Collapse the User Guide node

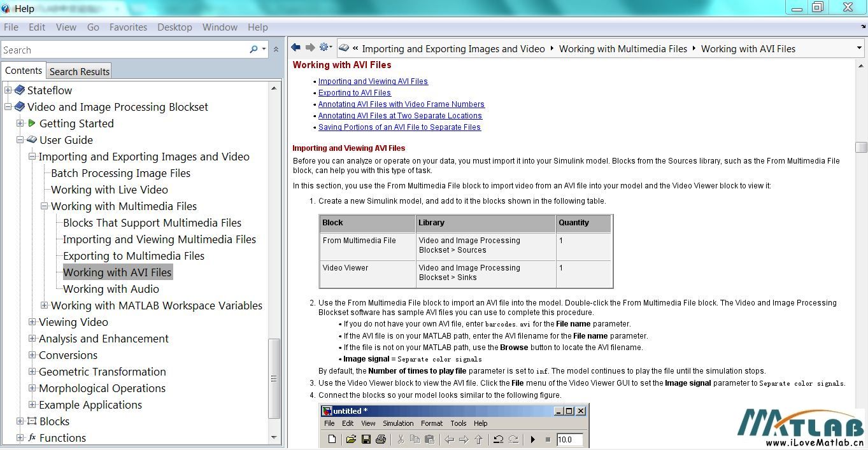pyautogui.click(x=20, y=140)
